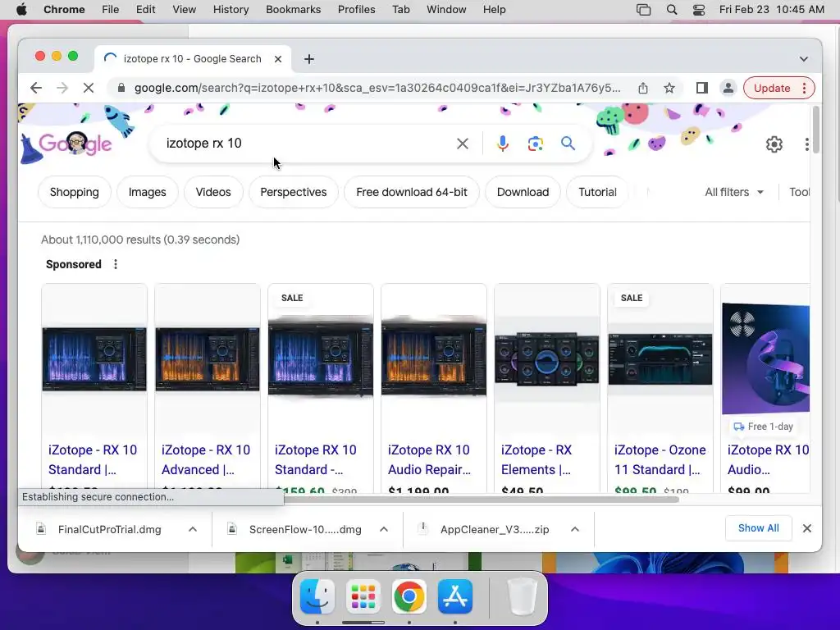Screen dimensions: 840x630
Task: Start voice search with microphone icon
Action: tap(503, 143)
